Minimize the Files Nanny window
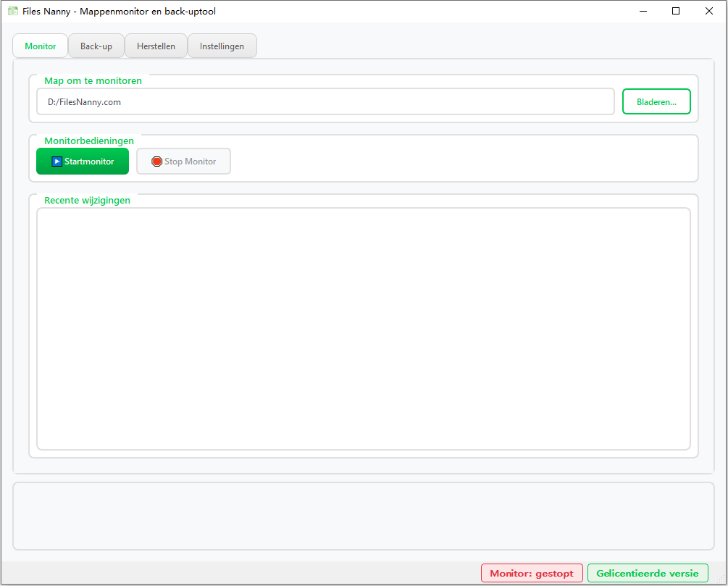The image size is (728, 586). coord(643,11)
